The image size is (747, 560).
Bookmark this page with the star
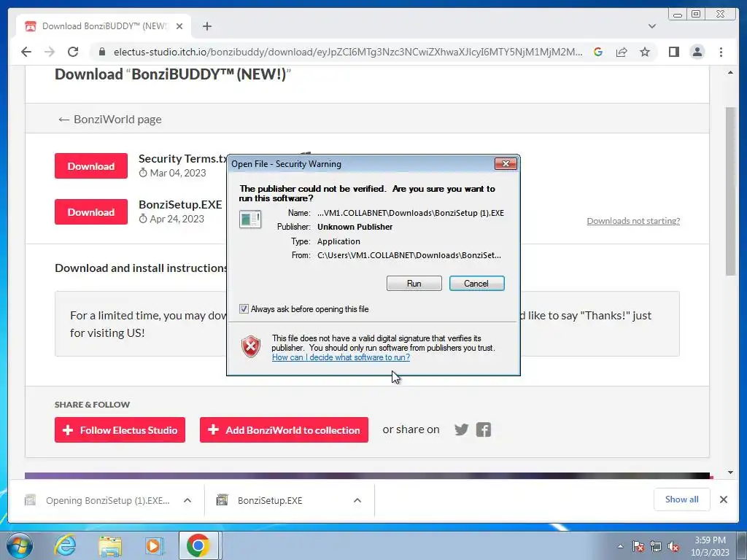tap(645, 52)
